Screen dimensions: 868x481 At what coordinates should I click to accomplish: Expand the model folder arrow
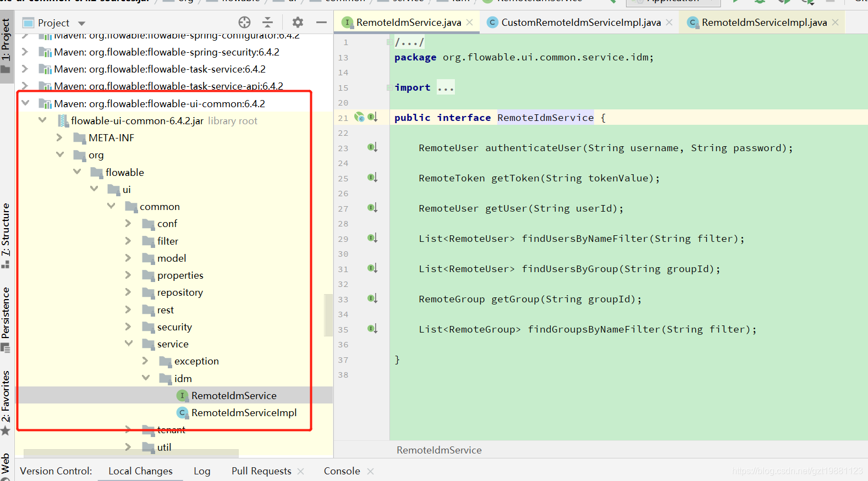click(x=128, y=258)
